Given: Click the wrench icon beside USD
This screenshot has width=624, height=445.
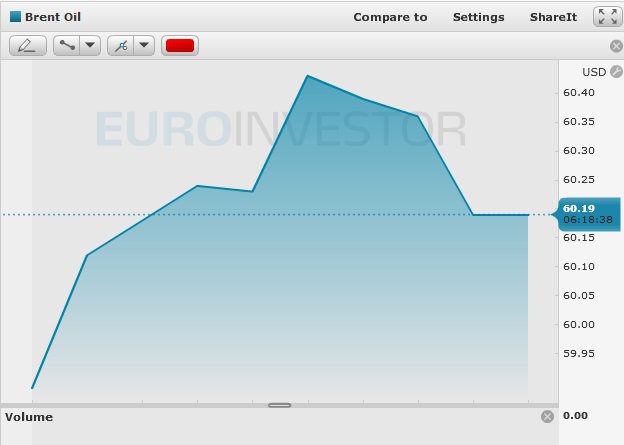Looking at the screenshot, I should coord(616,71).
